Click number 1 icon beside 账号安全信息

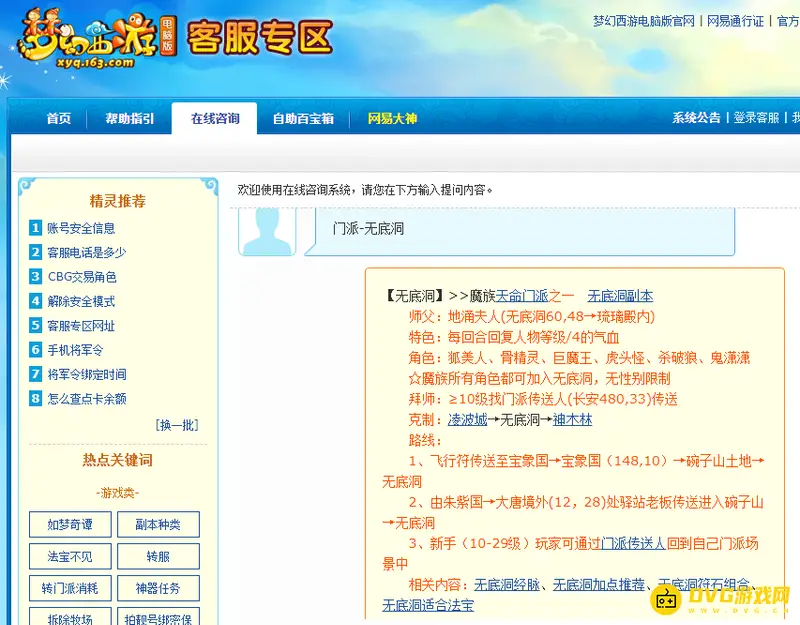[x=35, y=228]
